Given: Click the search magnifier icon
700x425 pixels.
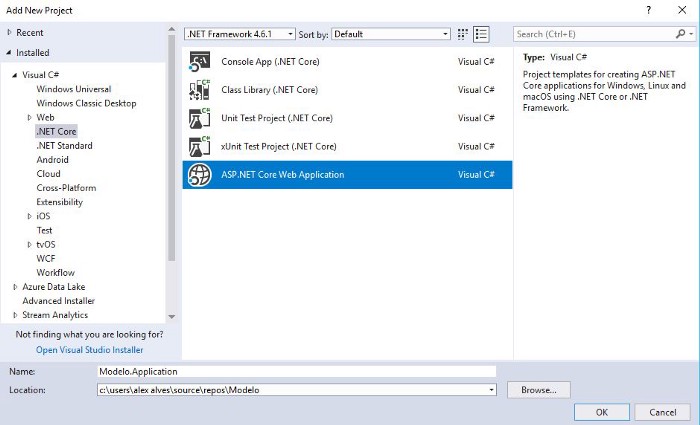Looking at the screenshot, I should (680, 34).
